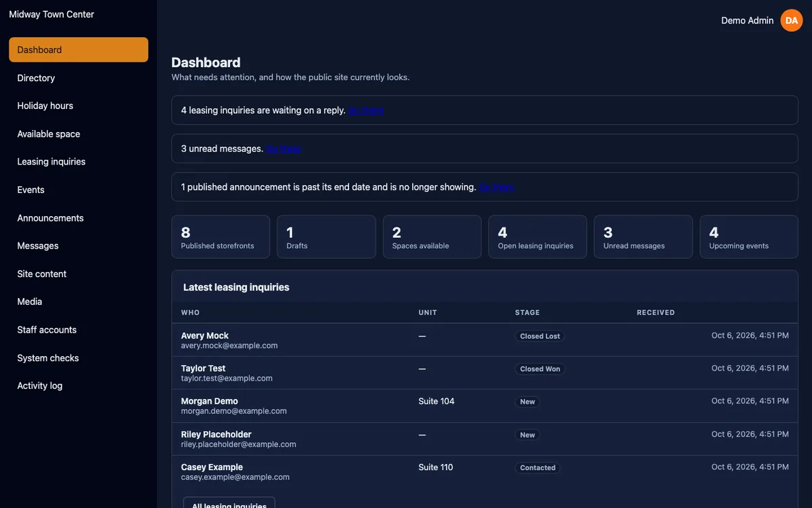812x508 pixels.
Task: Follow the link after leasing inquiries waiting notice
Action: (x=366, y=110)
